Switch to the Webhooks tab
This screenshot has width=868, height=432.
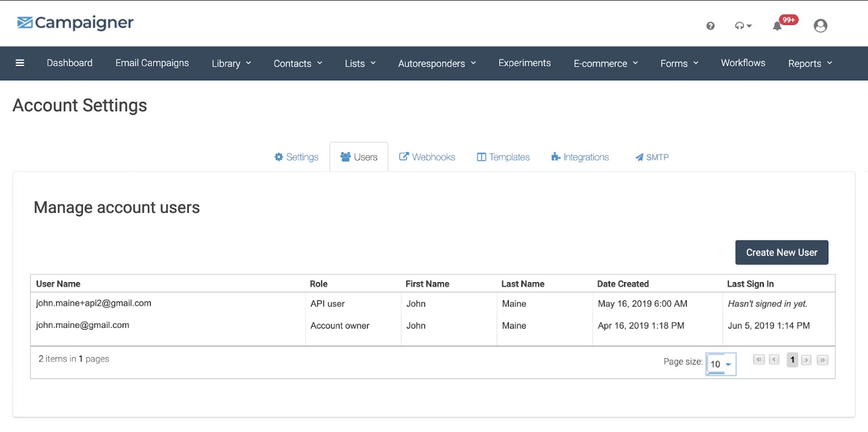tap(427, 157)
